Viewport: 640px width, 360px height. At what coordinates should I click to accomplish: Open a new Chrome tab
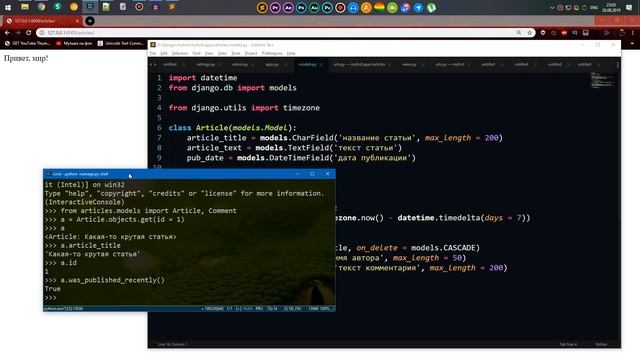[x=90, y=20]
